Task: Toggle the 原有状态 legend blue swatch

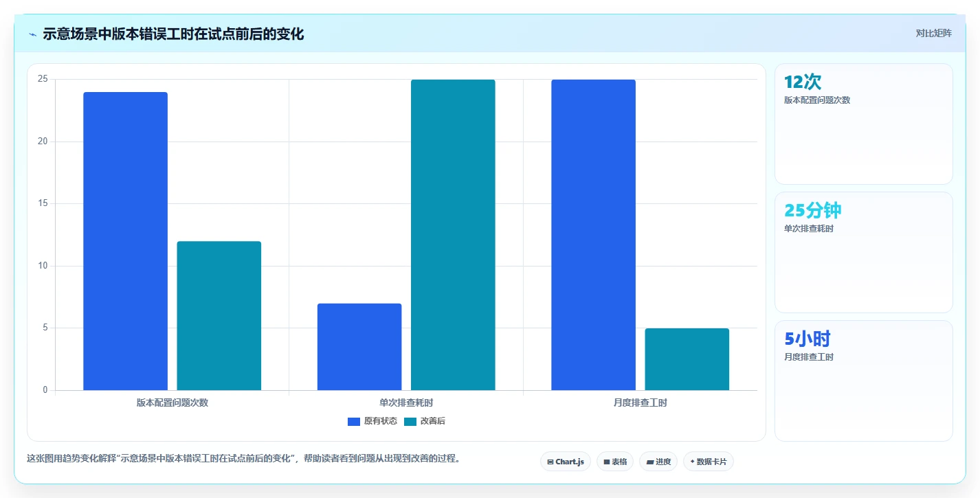Action: coord(354,421)
